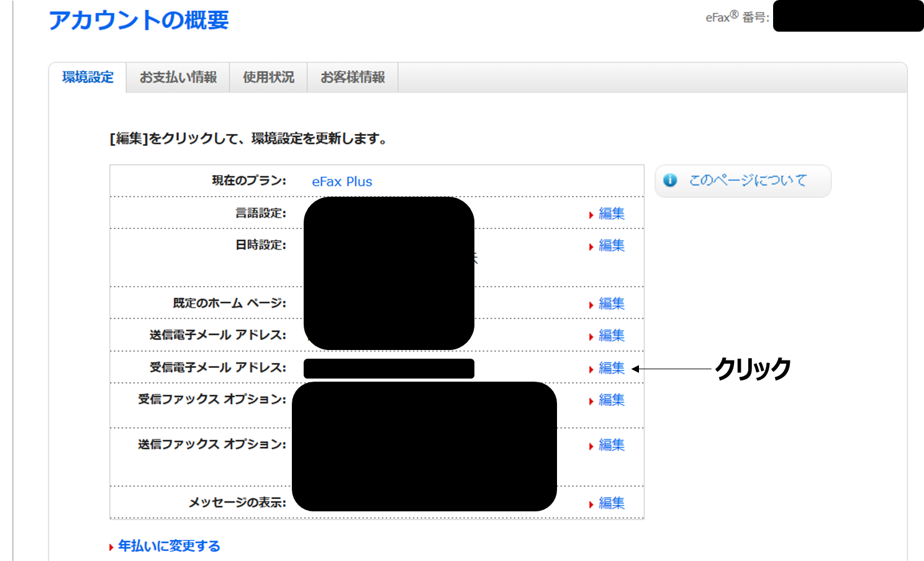Screen dimensions: 924x561
Task: Click red arrow icon in メッセージの表示 row
Action: point(591,505)
